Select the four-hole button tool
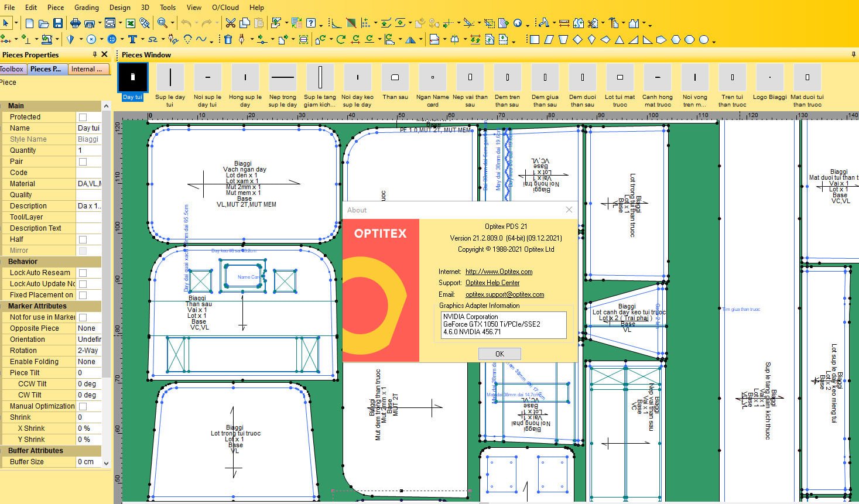This screenshot has height=504, width=859. point(112,40)
